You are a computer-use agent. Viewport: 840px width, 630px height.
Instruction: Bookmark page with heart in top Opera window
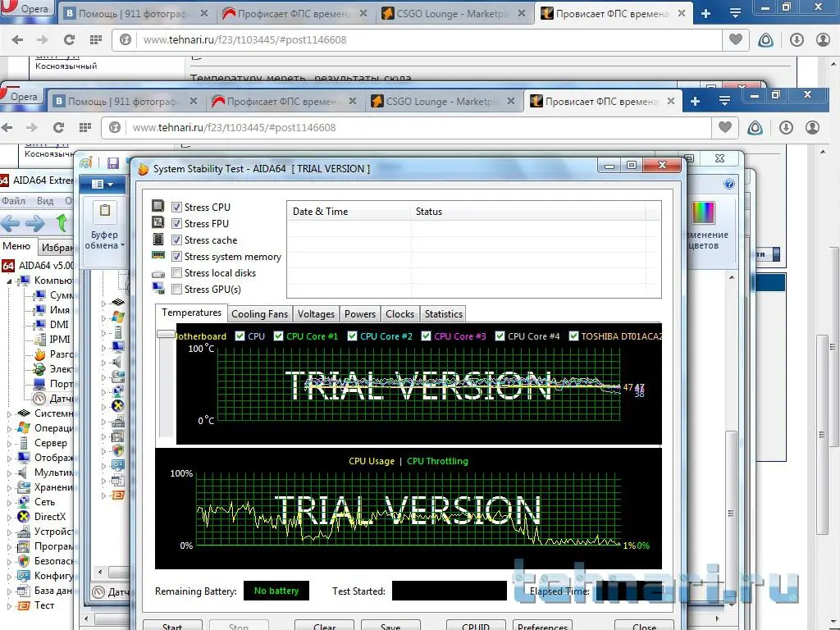click(x=736, y=39)
